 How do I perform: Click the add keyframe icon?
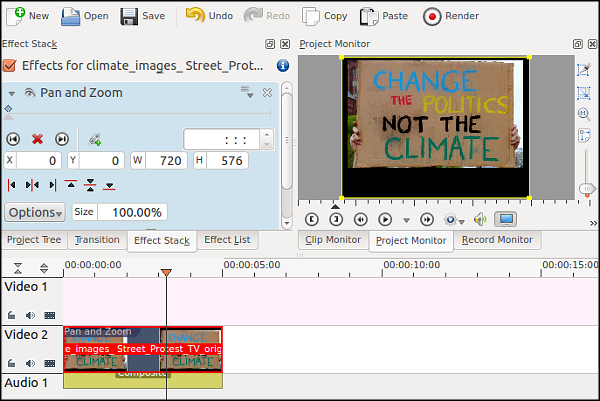click(x=95, y=139)
